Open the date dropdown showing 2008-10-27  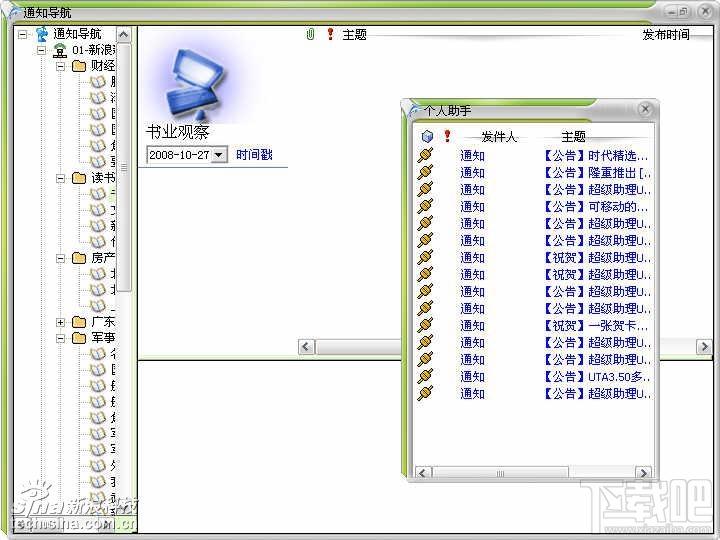click(219, 155)
